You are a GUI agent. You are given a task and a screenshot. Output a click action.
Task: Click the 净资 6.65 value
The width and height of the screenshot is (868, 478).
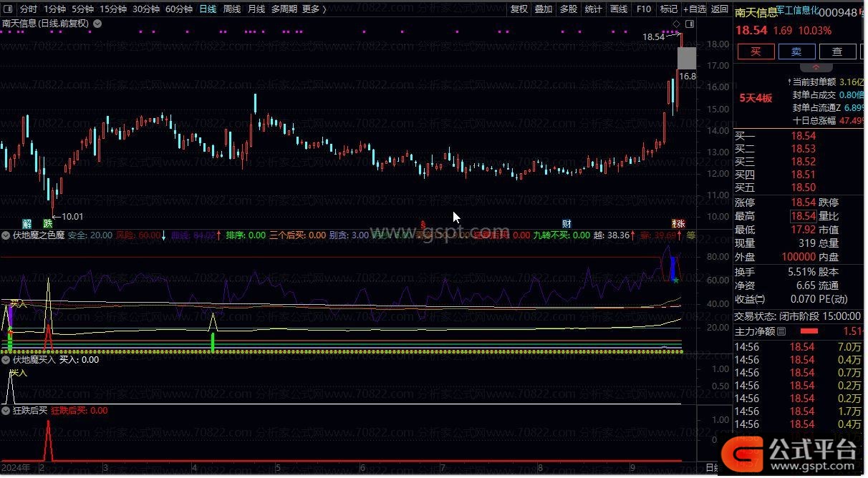click(x=806, y=286)
